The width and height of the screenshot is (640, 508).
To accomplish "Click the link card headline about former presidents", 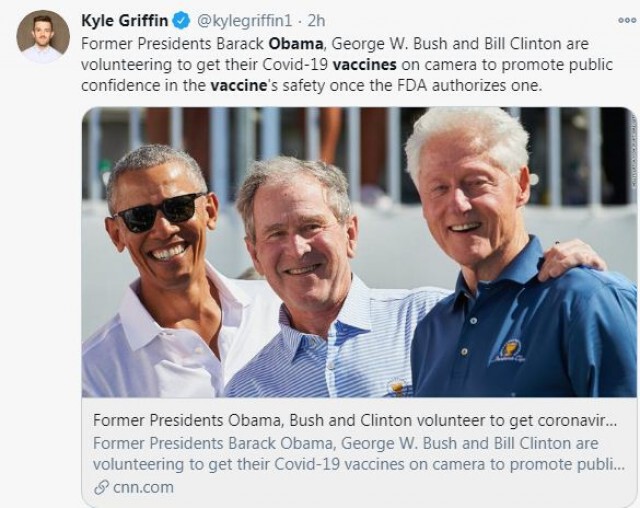I will (355, 420).
